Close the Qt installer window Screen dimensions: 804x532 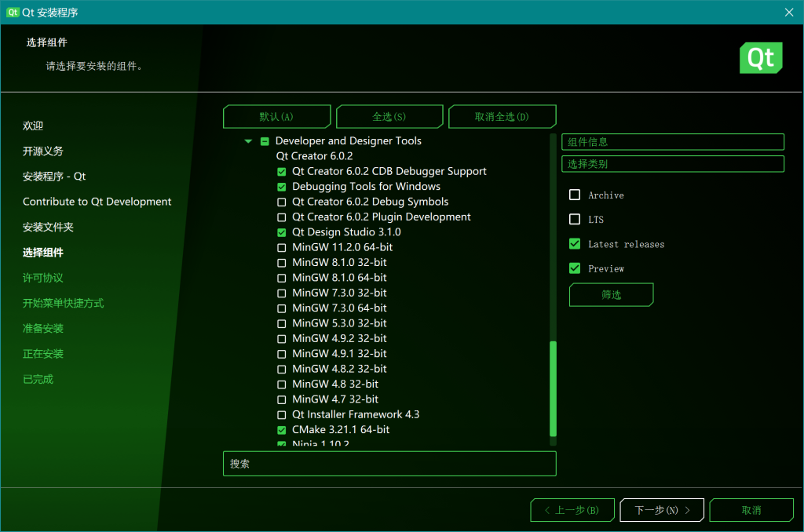789,13
